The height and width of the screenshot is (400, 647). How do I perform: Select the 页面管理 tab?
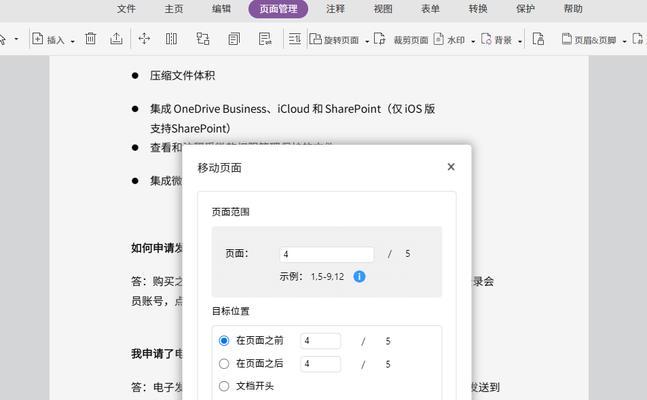click(278, 9)
